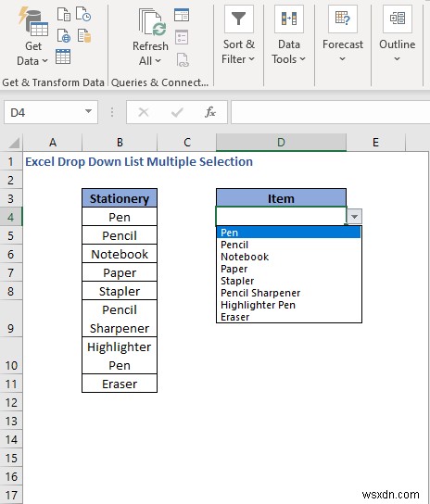Select row 1 header
This screenshot has height=504, width=430.
point(11,161)
